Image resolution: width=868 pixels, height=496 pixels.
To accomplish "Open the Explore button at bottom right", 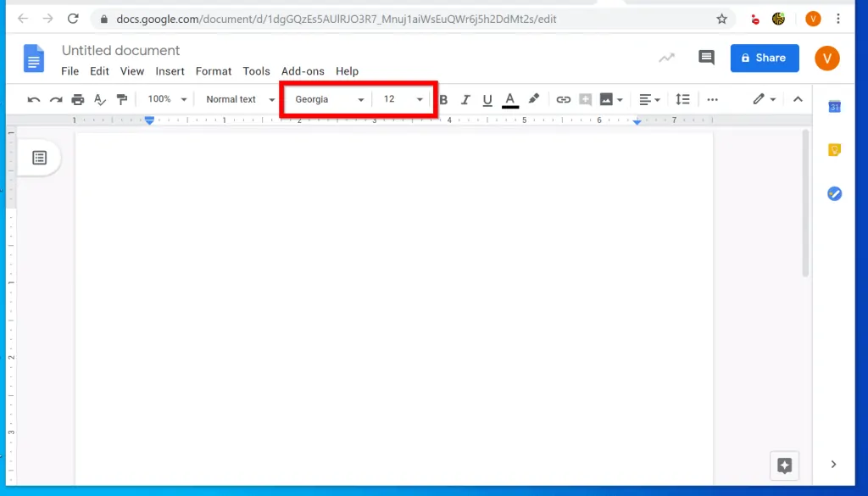I will [x=783, y=465].
